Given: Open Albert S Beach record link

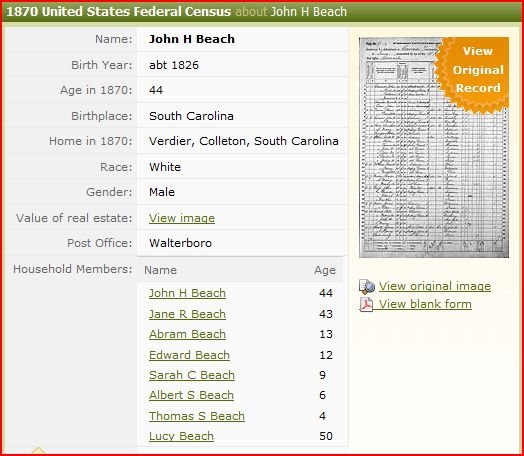Looking at the screenshot, I should click(191, 395).
